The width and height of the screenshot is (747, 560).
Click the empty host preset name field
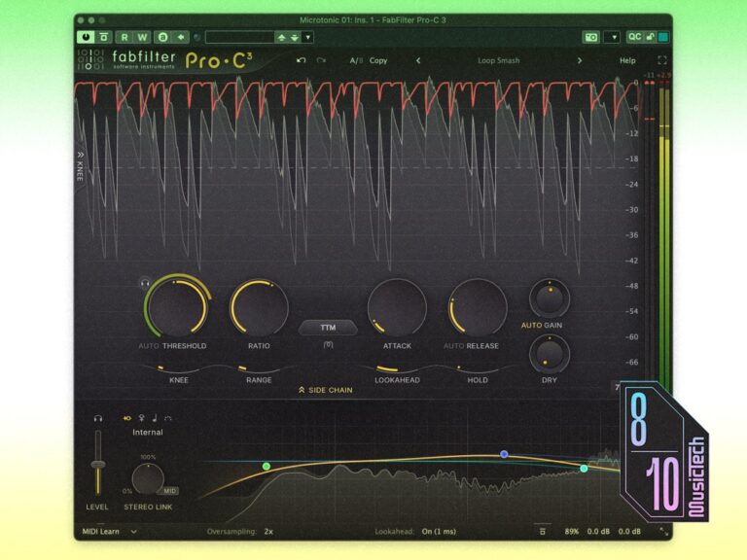tap(239, 37)
